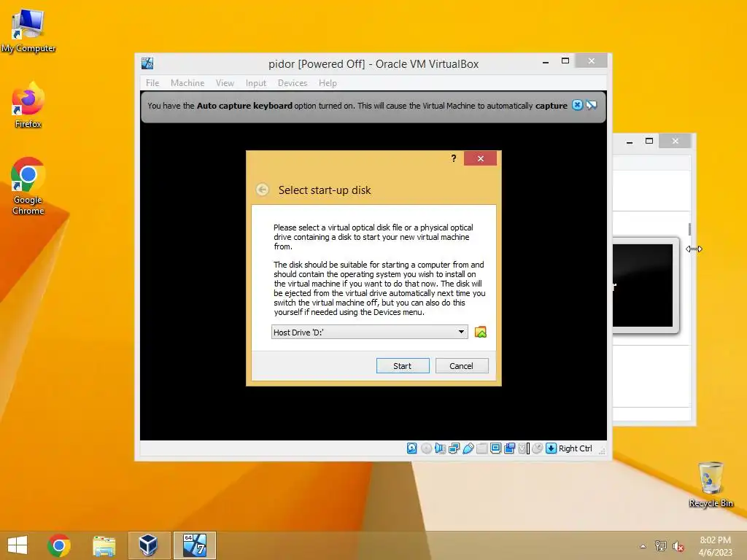Image resolution: width=747 pixels, height=560 pixels.
Task: Close the Select start-up disk dialog
Action: (480, 158)
